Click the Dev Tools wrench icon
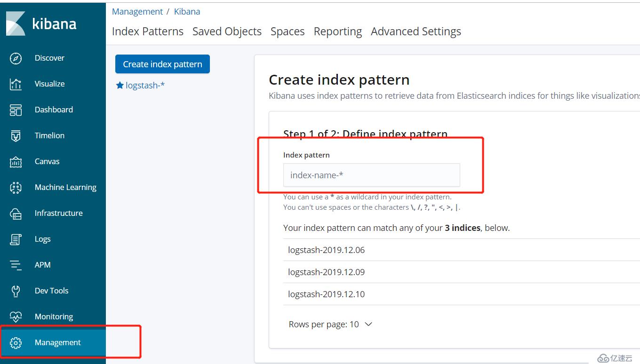 16,291
